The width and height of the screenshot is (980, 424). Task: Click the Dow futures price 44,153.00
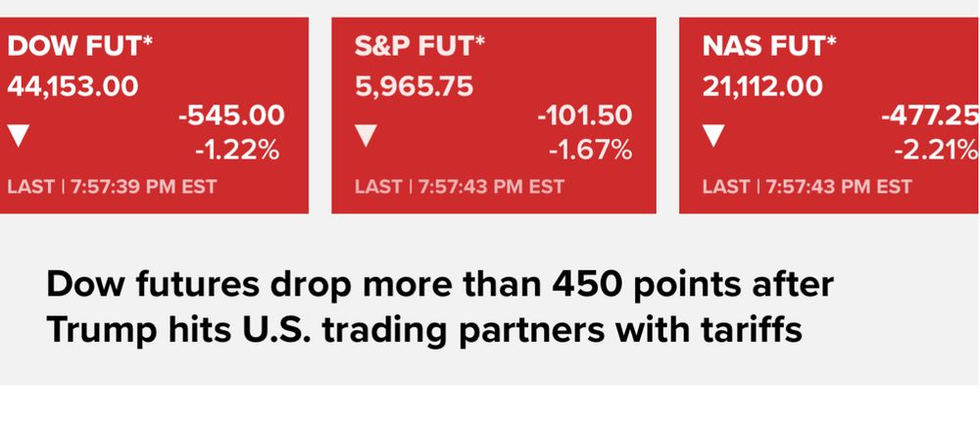pos(73,86)
